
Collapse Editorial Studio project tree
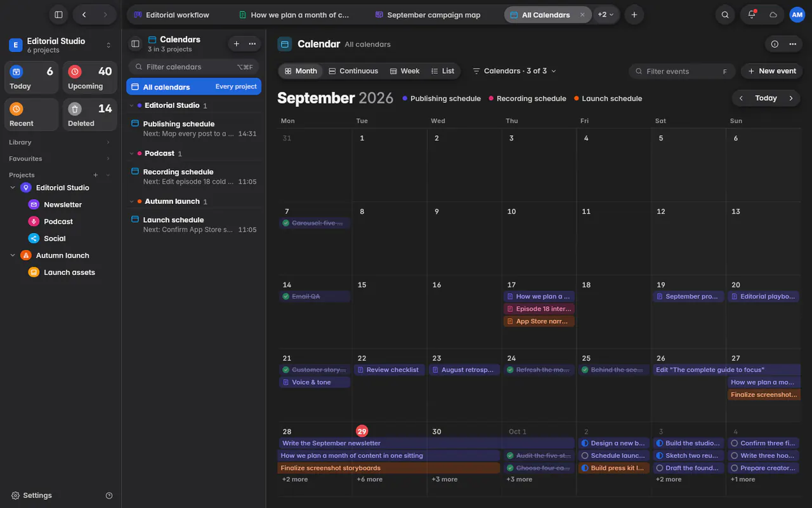[x=13, y=188]
